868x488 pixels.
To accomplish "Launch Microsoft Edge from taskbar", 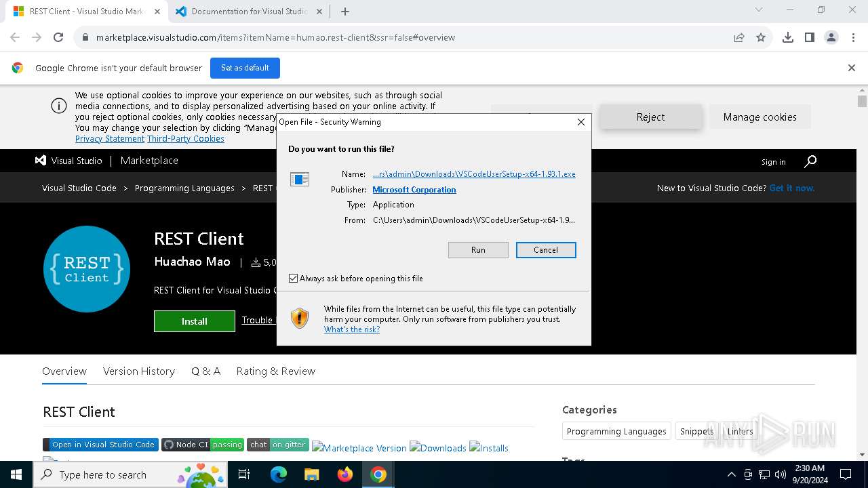I will [x=279, y=474].
